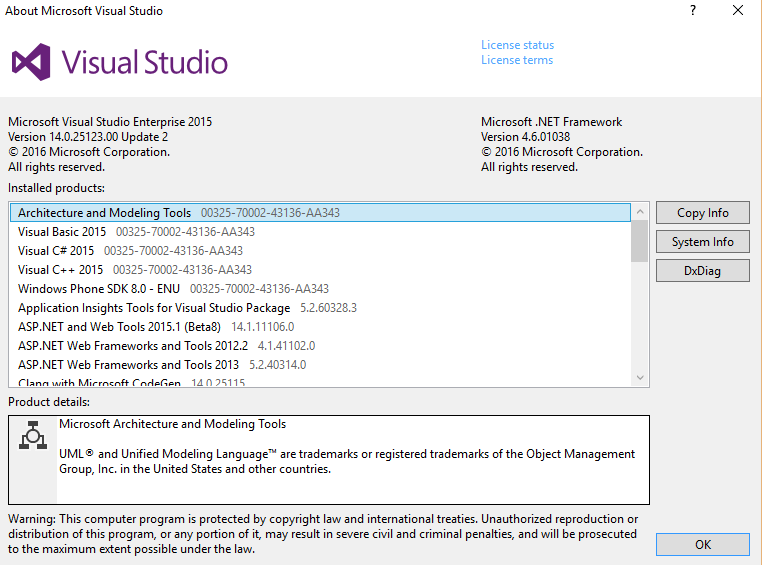Click the Visual Studio logo icon
762x565 pixels.
coord(31,62)
